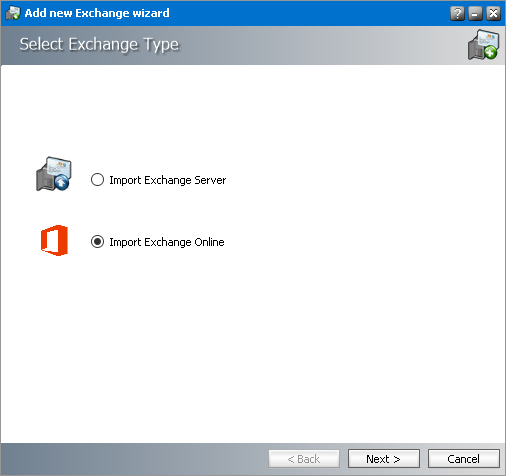Click the Add new Exchange wizard title text
The width and height of the screenshot is (506, 476).
97,13
